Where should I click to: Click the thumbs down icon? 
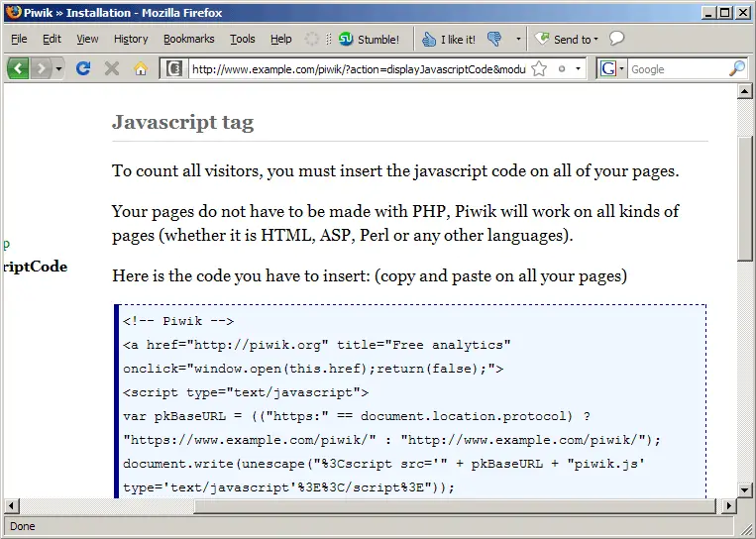tap(494, 39)
